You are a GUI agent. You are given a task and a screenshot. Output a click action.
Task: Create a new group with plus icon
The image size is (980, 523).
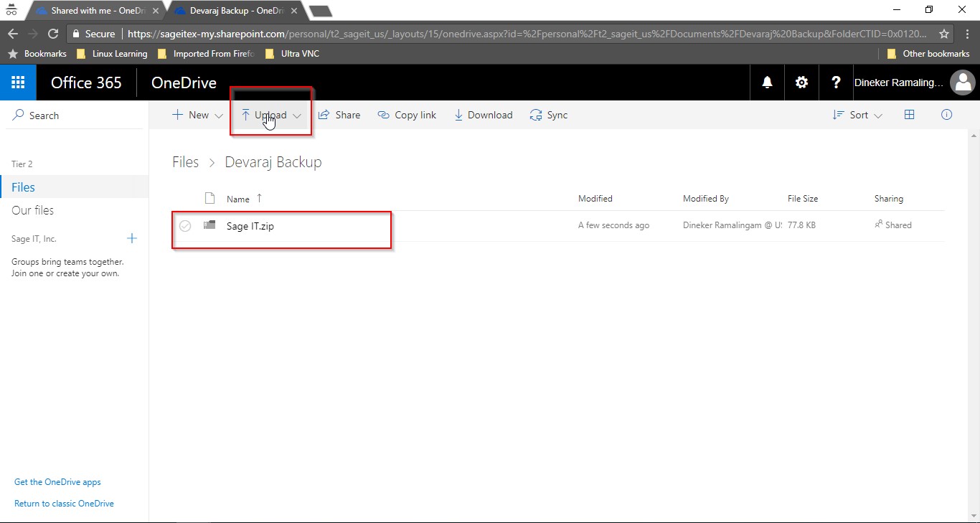[x=132, y=238]
